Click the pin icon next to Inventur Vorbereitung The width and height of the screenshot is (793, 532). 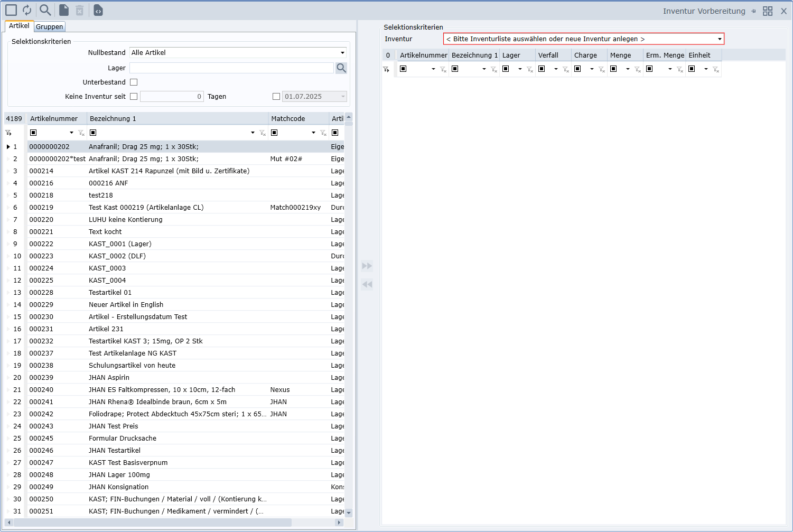(753, 11)
